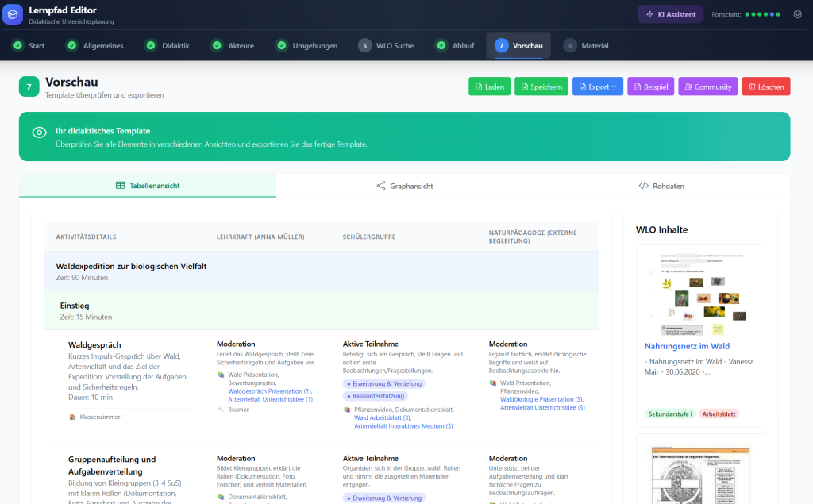Click the checkmark icon beside Allgemeines

(72, 45)
